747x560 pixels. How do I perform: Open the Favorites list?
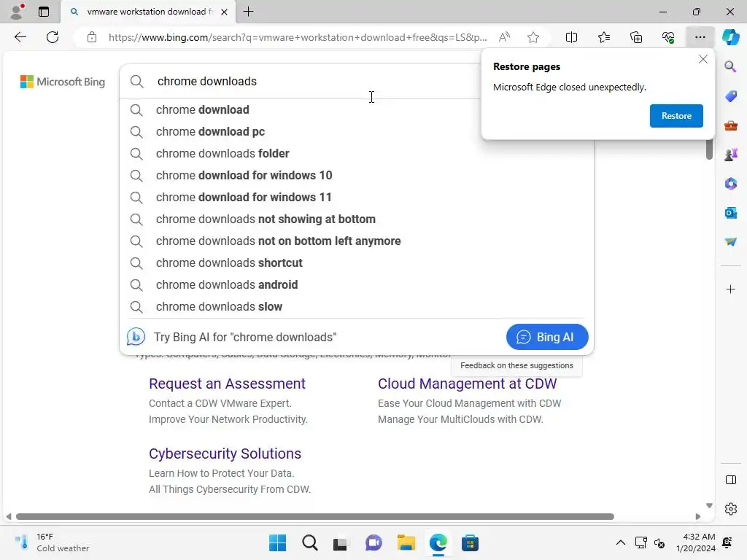point(603,37)
